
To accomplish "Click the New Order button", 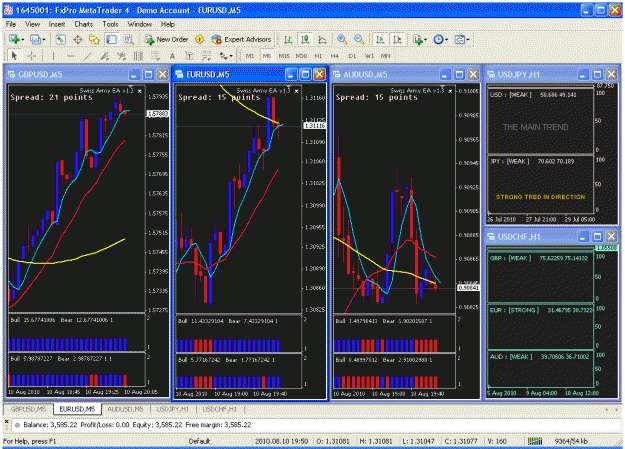I will (167, 39).
